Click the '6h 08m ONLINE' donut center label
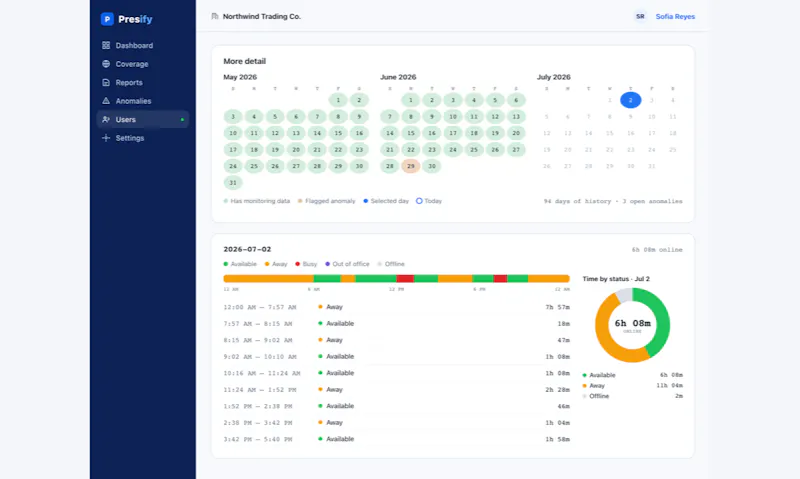Image resolution: width=800 pixels, height=479 pixels. tap(632, 325)
